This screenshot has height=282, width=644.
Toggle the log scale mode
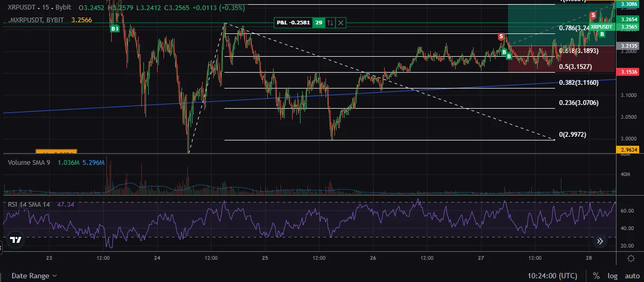(612, 276)
